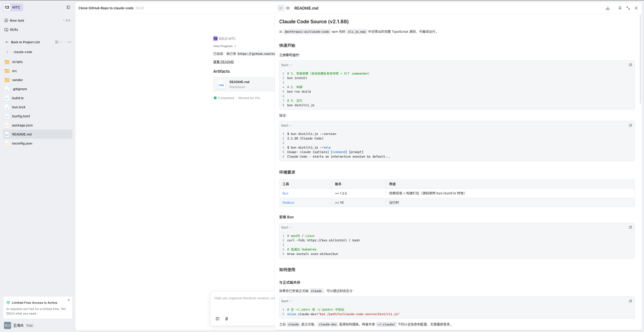Click the chat prompt input field

[244, 298]
